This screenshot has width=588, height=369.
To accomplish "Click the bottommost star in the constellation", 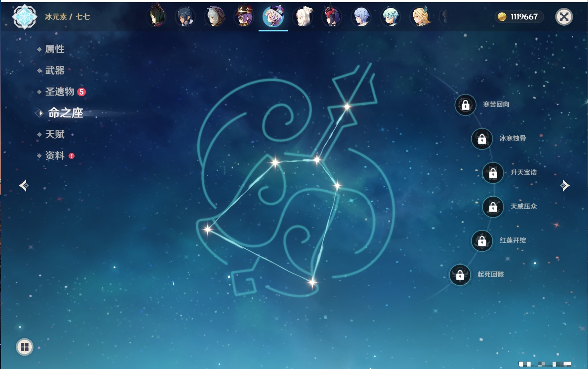I will [x=312, y=282].
